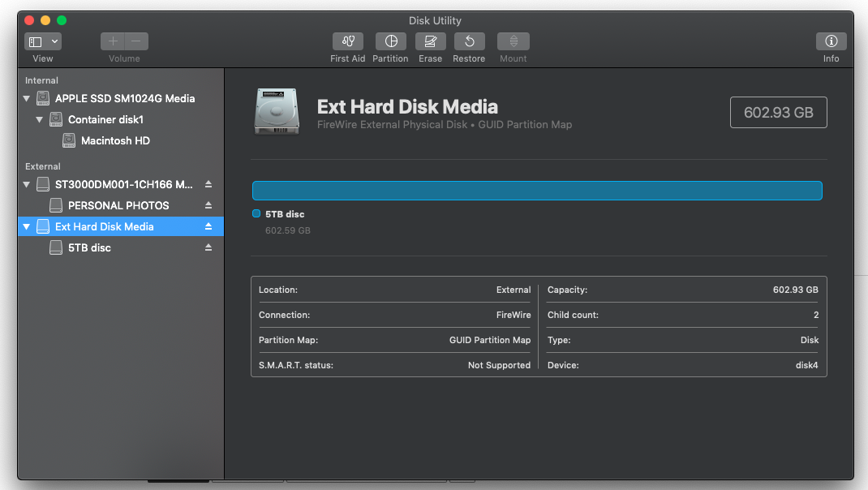868x490 pixels.
Task: Collapse the Ext Hard Disk Media triangle
Action: pyautogui.click(x=27, y=226)
